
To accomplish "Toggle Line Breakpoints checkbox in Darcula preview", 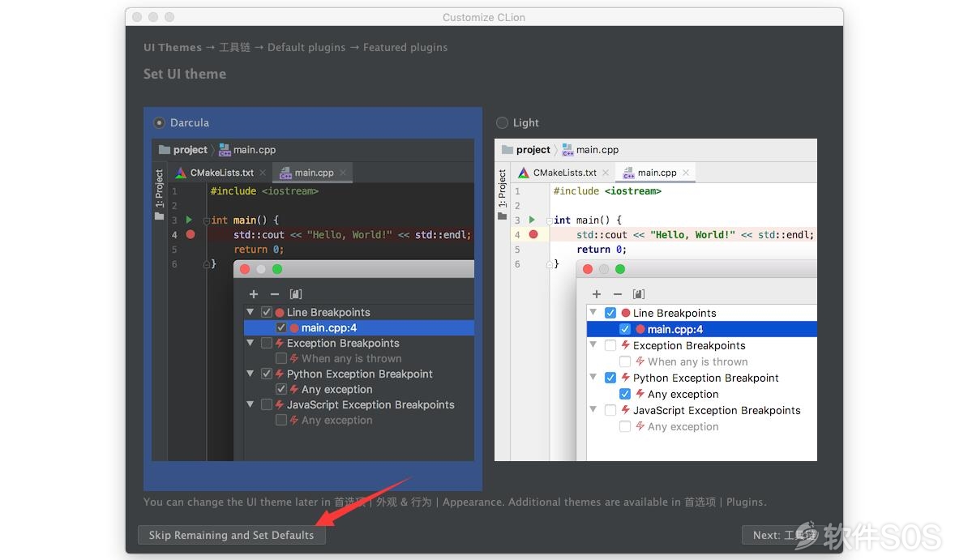I will pyautogui.click(x=266, y=312).
